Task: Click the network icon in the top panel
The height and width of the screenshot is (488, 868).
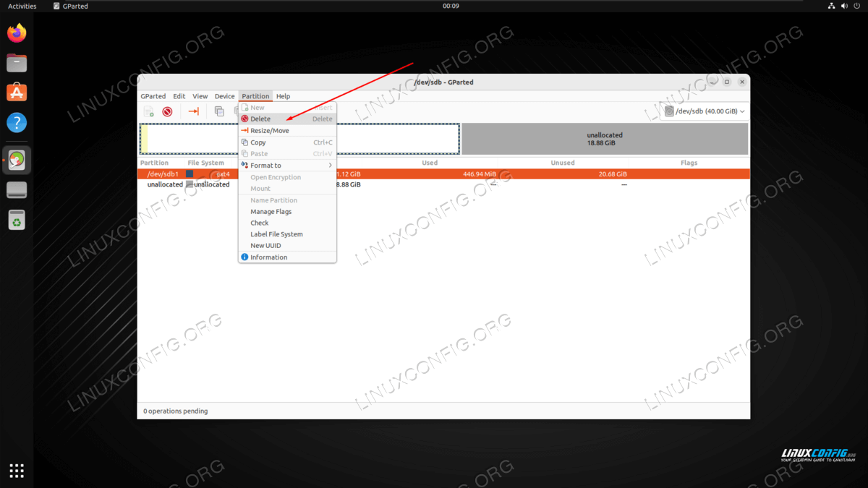Action: (833, 6)
